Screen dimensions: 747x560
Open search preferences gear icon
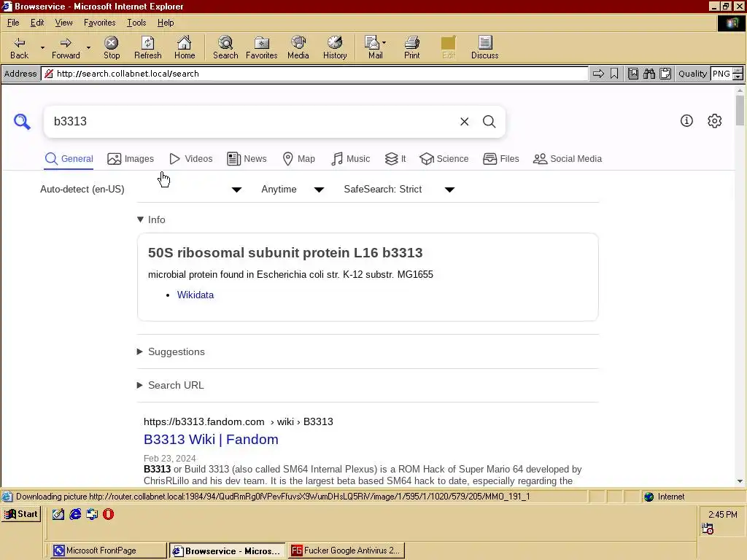(715, 121)
